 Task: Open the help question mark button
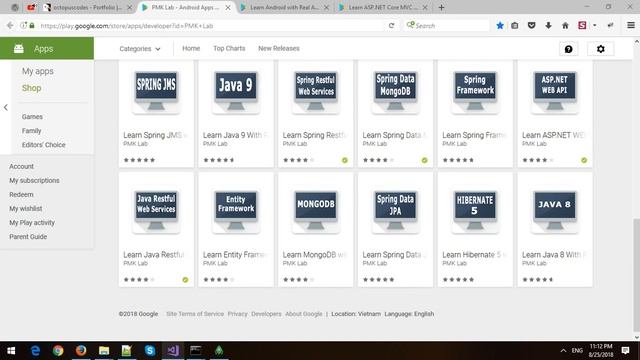coord(568,49)
